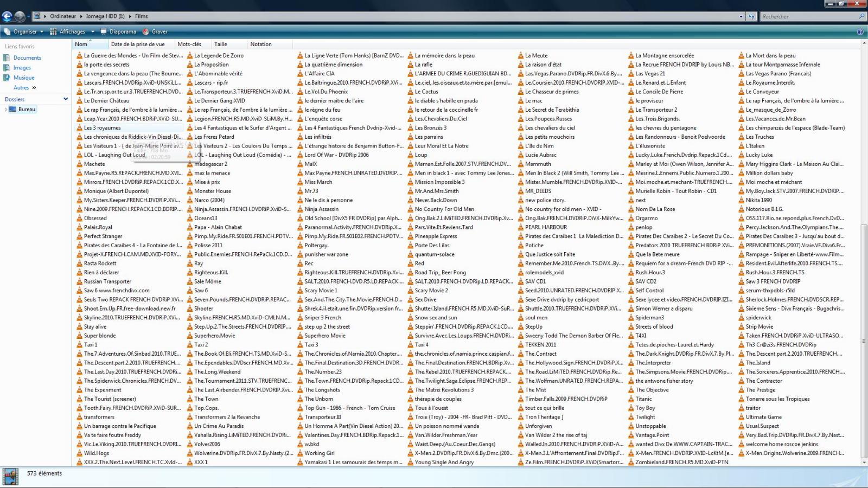Select No Country For Old Men

pos(444,209)
